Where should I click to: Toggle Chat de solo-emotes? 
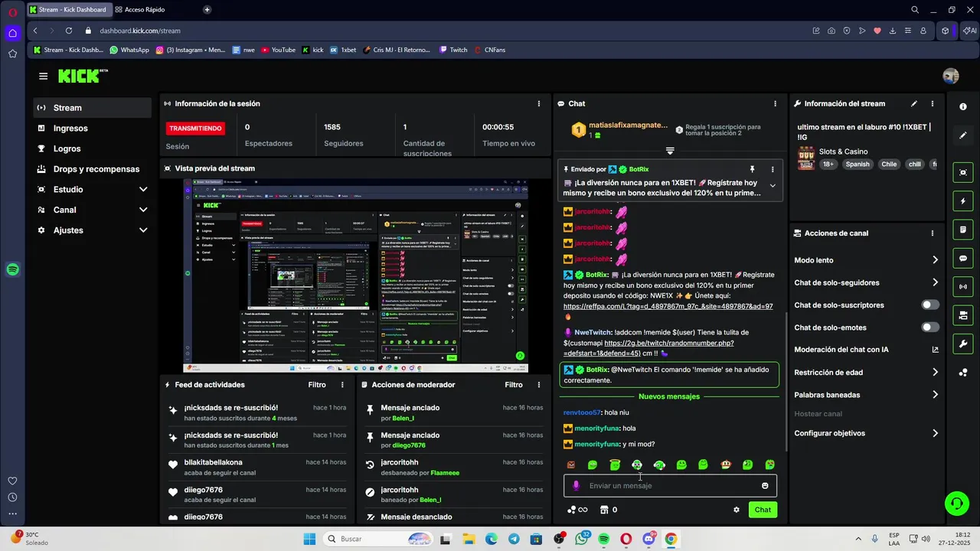[930, 328]
